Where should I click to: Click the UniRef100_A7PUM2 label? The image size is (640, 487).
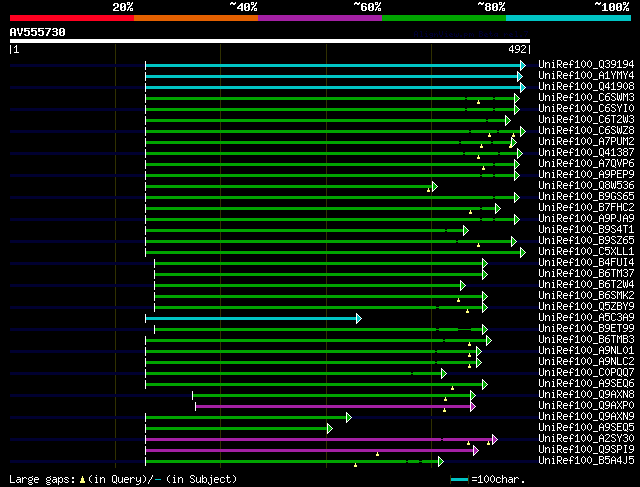(586, 141)
